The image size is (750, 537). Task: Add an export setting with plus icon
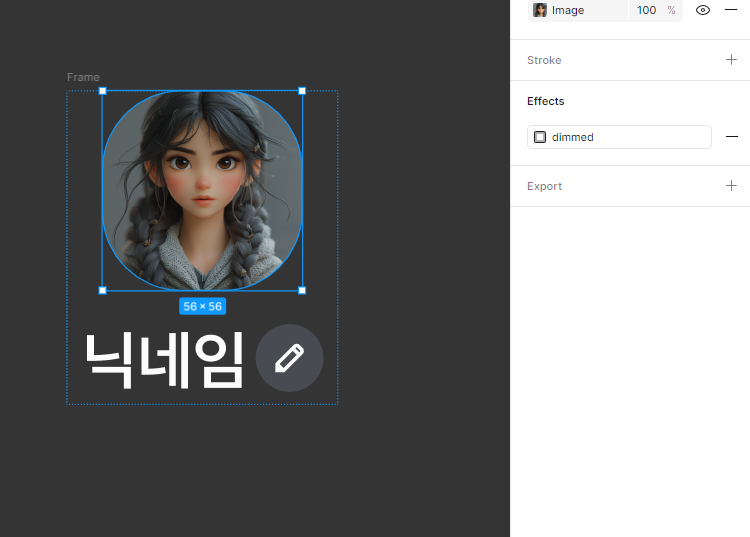coord(731,186)
